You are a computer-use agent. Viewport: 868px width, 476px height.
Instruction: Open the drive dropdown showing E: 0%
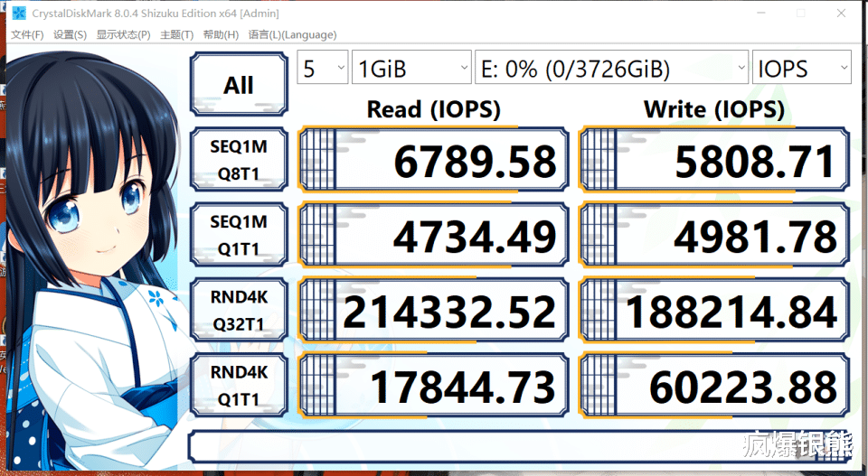tap(611, 68)
